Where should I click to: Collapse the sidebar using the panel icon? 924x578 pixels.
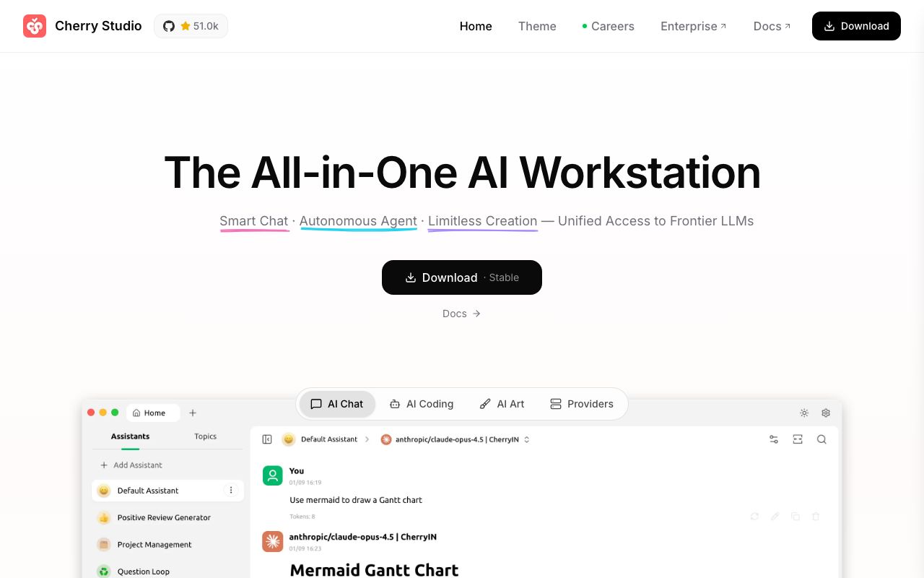[x=267, y=439]
